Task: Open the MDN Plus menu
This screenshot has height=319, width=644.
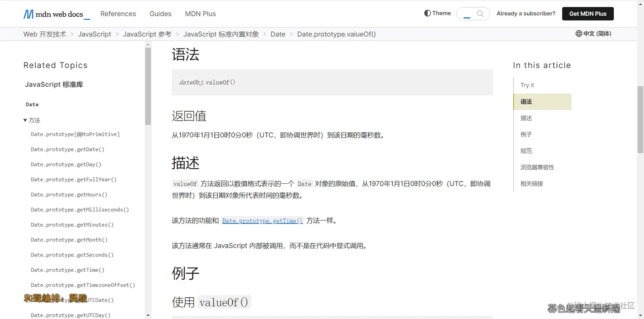Action: pos(200,14)
